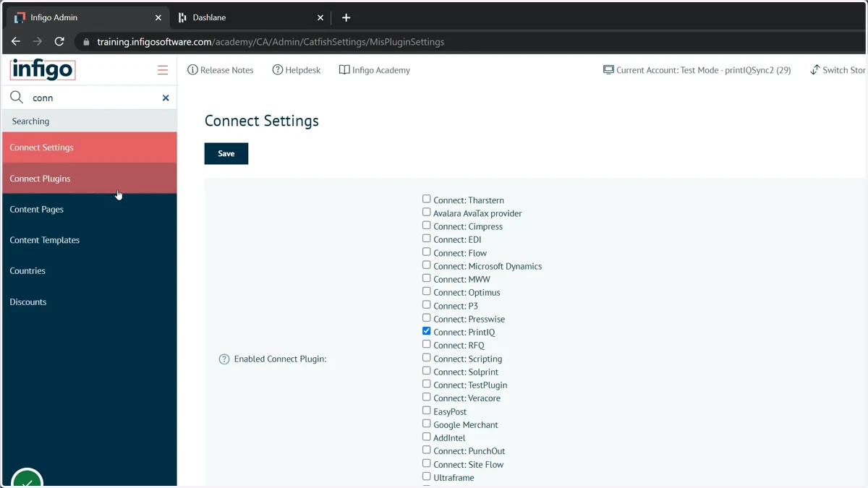
Task: Switch to the Dashlane browser tab
Action: (251, 17)
